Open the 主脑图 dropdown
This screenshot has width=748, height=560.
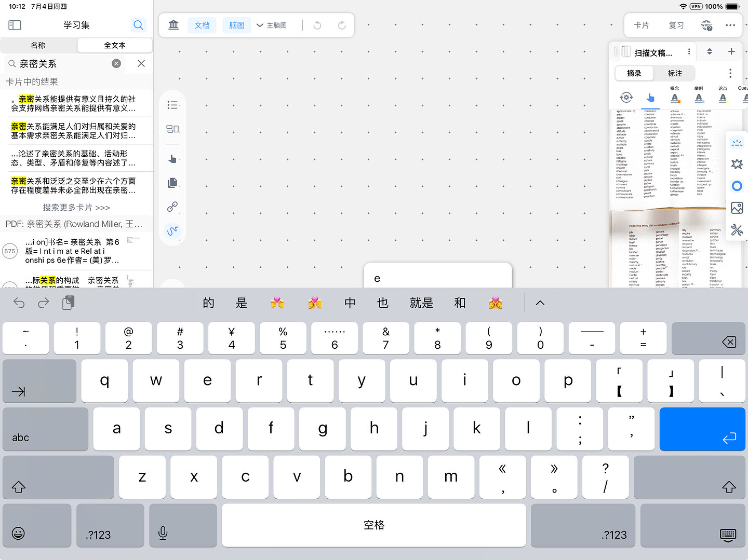click(272, 25)
